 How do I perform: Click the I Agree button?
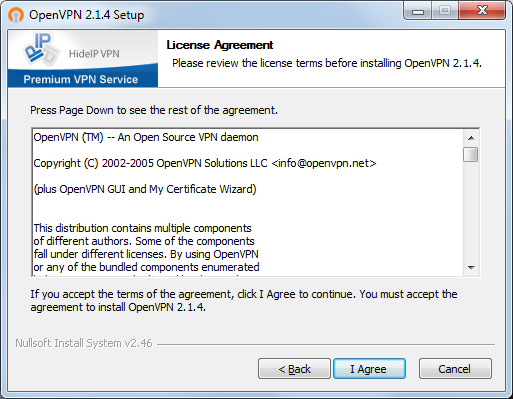pyautogui.click(x=369, y=369)
